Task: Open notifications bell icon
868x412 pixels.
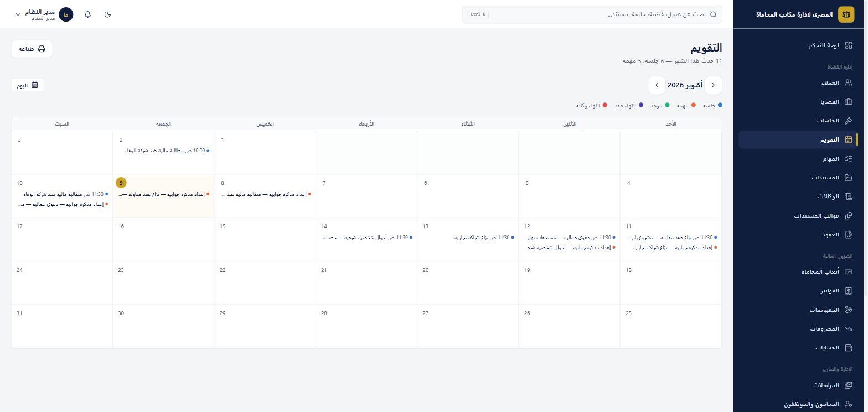Action: click(88, 14)
